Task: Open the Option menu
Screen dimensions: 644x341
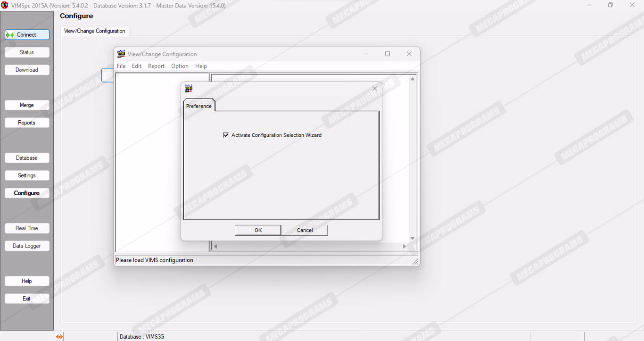Action: [x=180, y=66]
